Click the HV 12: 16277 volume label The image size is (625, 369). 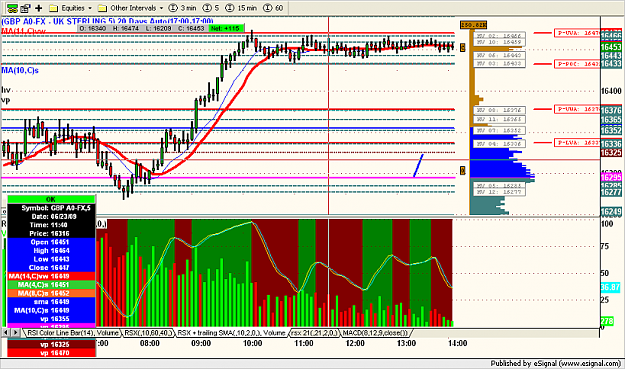coord(499,192)
